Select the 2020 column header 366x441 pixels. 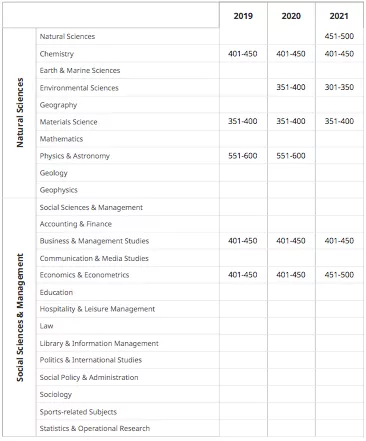pos(291,16)
